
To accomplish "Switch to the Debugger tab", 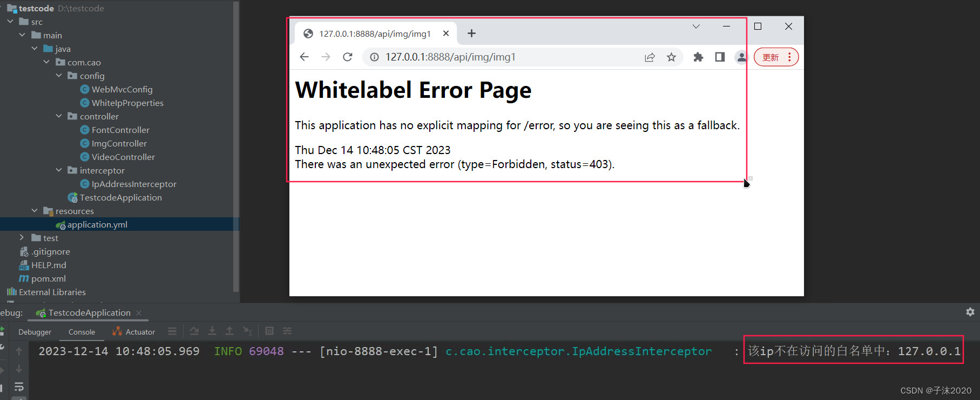I will click(35, 332).
